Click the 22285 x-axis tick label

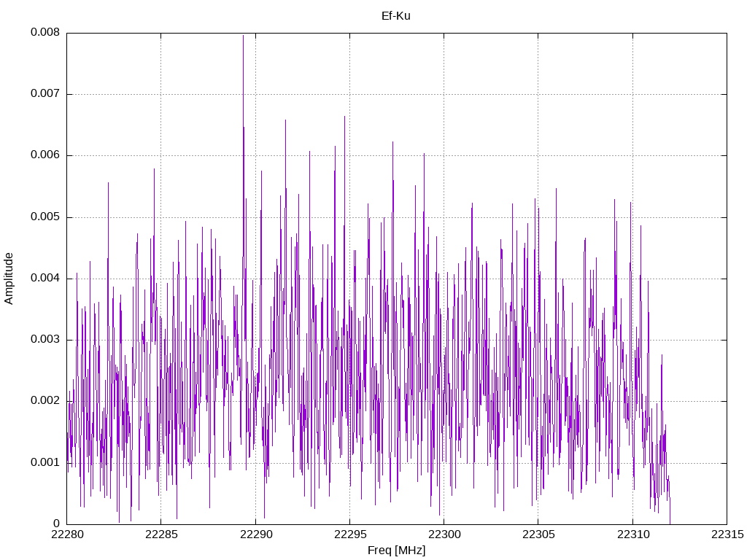(x=161, y=534)
